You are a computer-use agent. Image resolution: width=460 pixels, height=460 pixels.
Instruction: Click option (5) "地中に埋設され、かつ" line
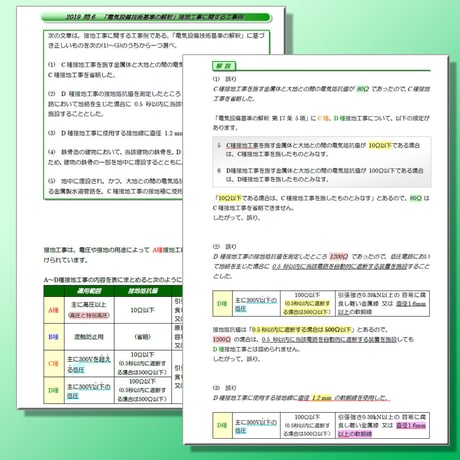pyautogui.click(x=116, y=181)
